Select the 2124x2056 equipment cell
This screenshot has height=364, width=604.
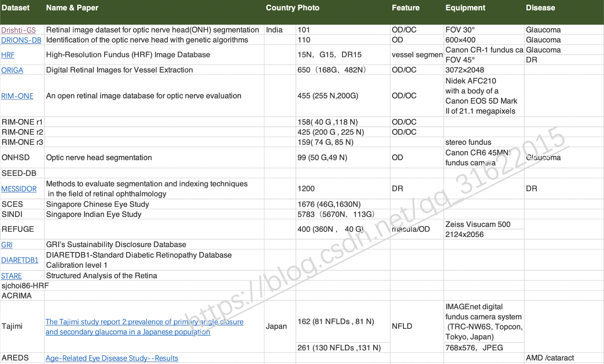click(484, 234)
